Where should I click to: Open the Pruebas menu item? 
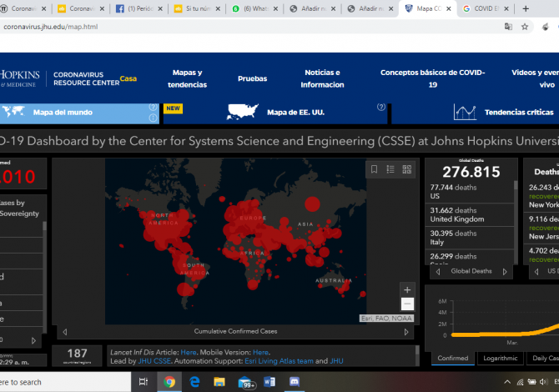(253, 78)
